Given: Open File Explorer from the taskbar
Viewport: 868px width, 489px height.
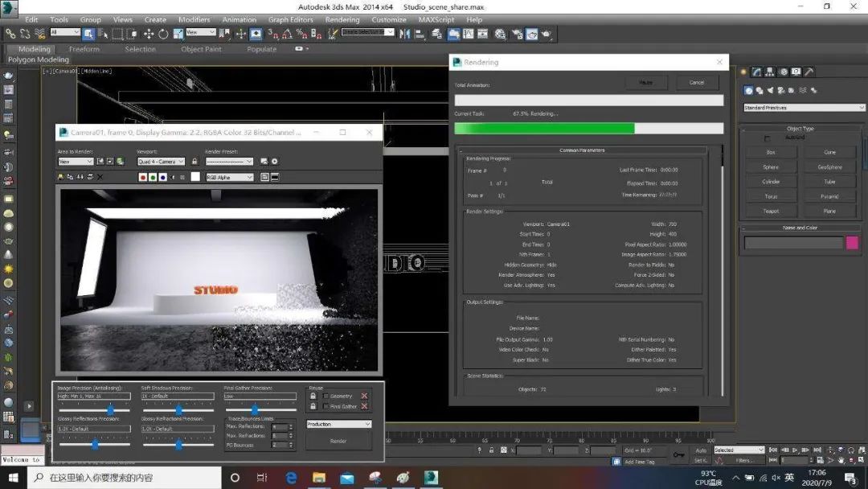Looking at the screenshot, I should (x=319, y=478).
